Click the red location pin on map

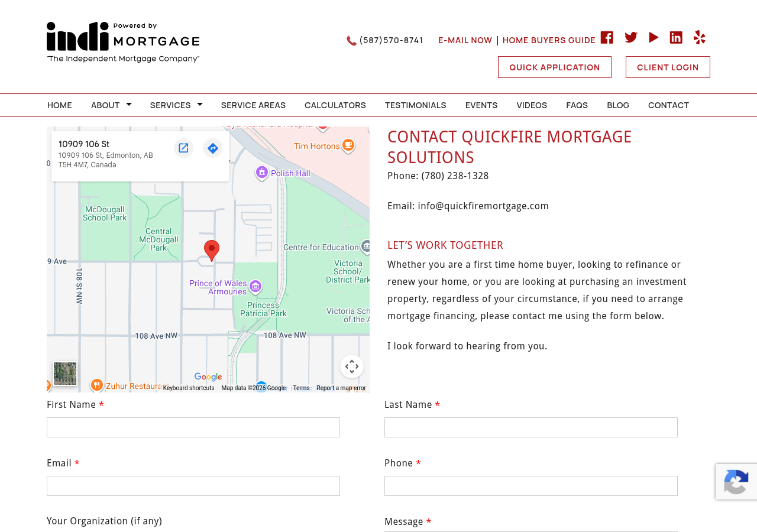212,251
